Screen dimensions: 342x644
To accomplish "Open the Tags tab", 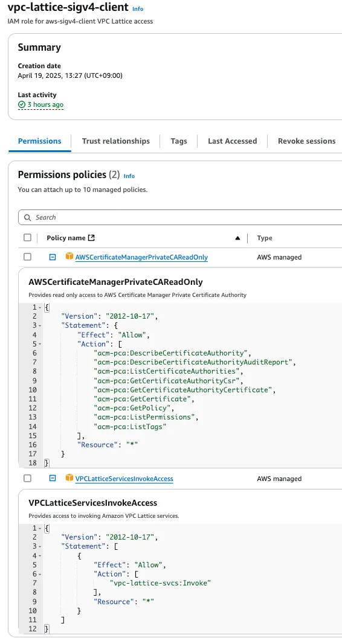I will [x=179, y=141].
